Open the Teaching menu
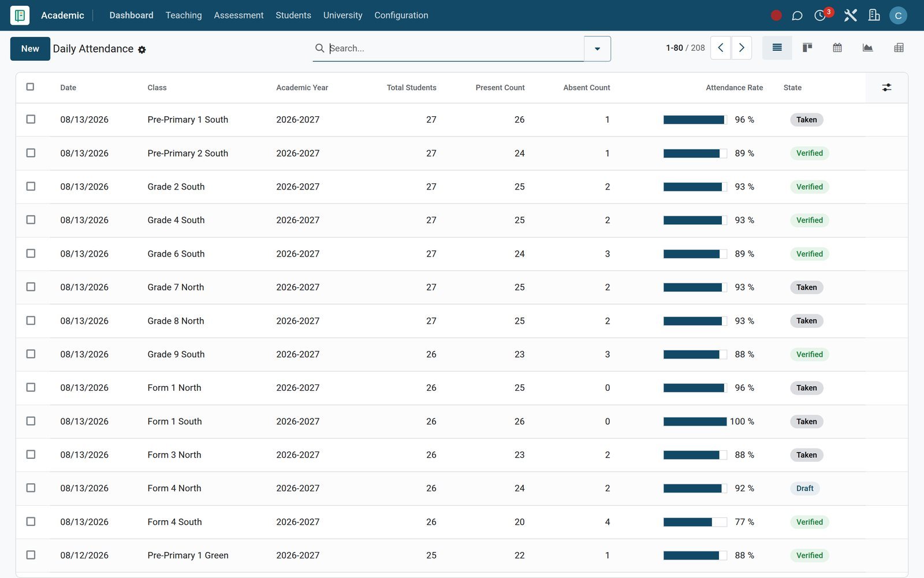This screenshot has width=924, height=578. (x=184, y=16)
